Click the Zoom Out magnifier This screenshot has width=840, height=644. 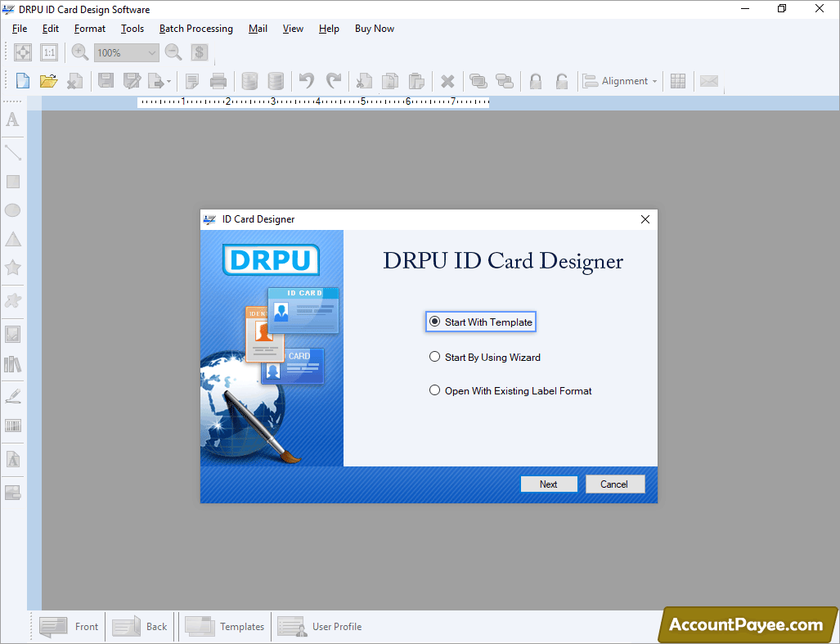pyautogui.click(x=173, y=52)
